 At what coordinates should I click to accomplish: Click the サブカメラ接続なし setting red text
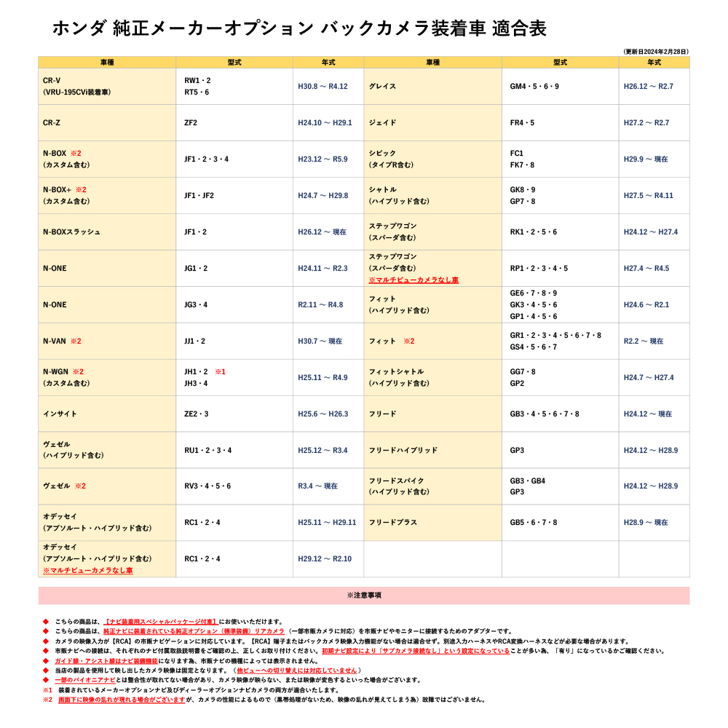416,651
